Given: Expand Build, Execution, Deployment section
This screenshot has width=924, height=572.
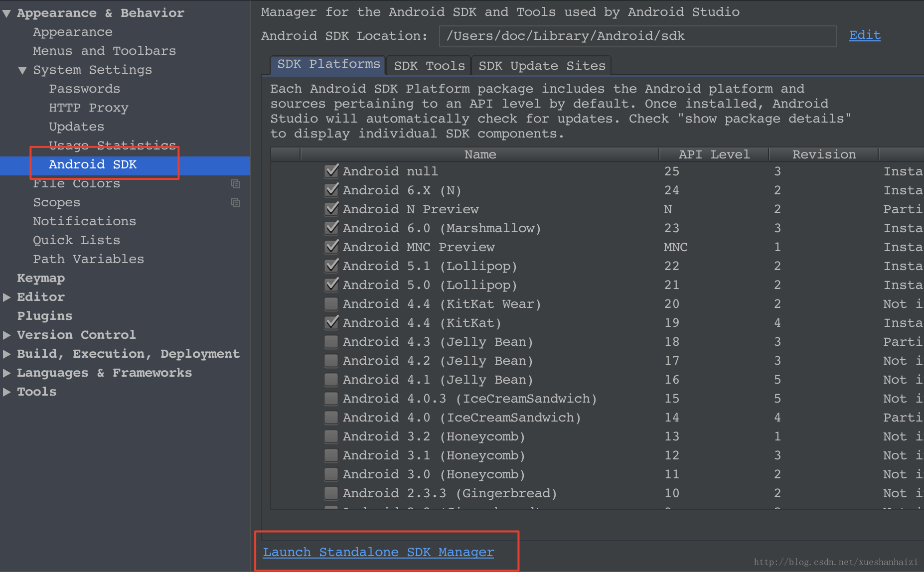Looking at the screenshot, I should [7, 354].
